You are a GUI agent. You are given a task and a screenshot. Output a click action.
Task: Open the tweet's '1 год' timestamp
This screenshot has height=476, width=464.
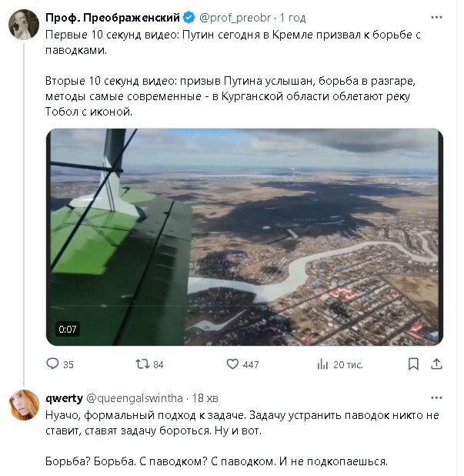(292, 17)
